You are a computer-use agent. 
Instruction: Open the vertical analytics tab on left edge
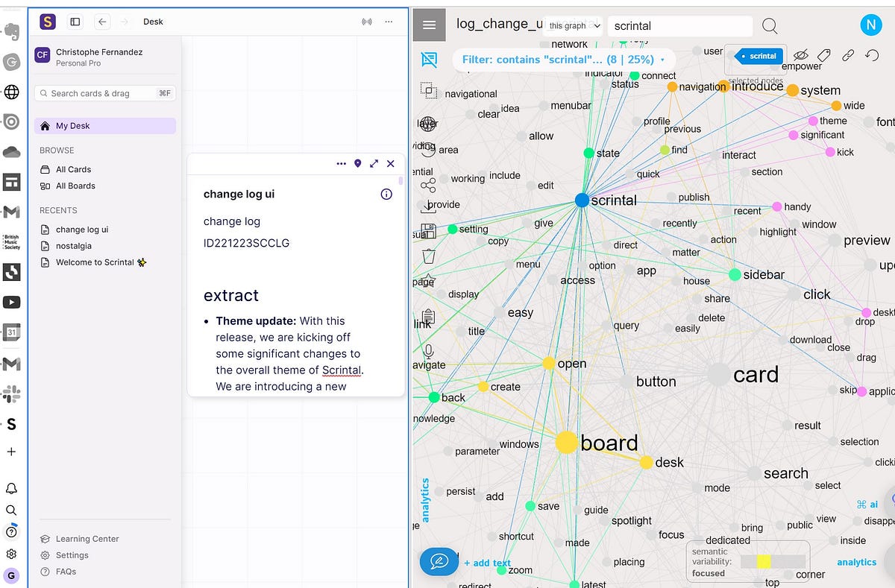[x=426, y=499]
